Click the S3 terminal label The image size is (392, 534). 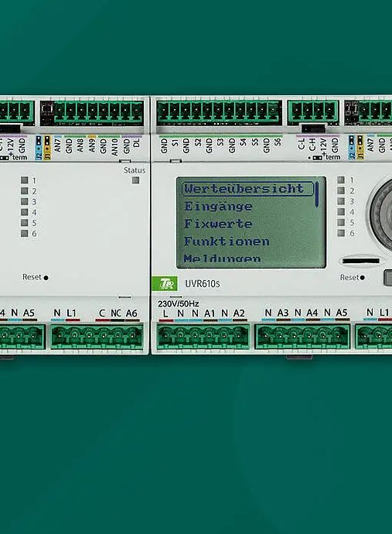click(220, 143)
